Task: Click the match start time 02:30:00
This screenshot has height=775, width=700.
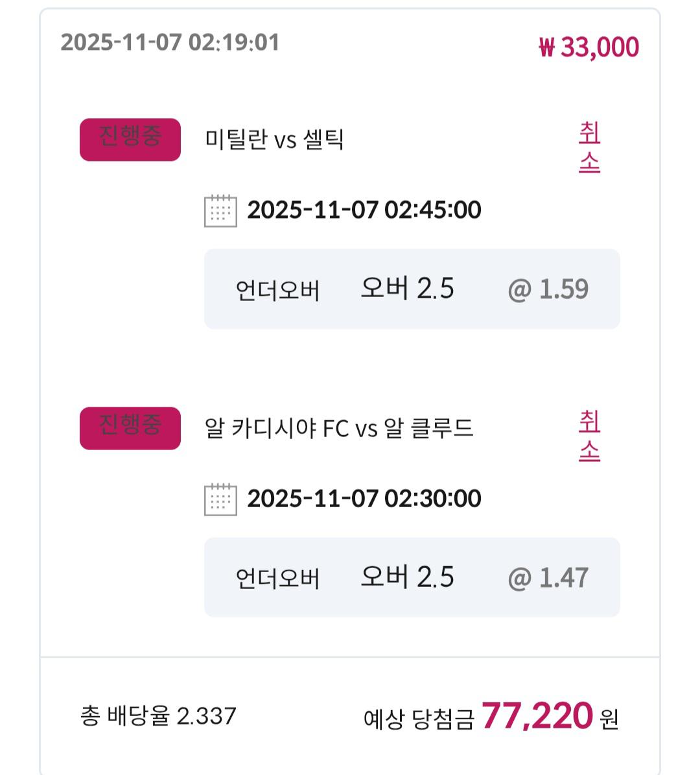Action: 364,499
